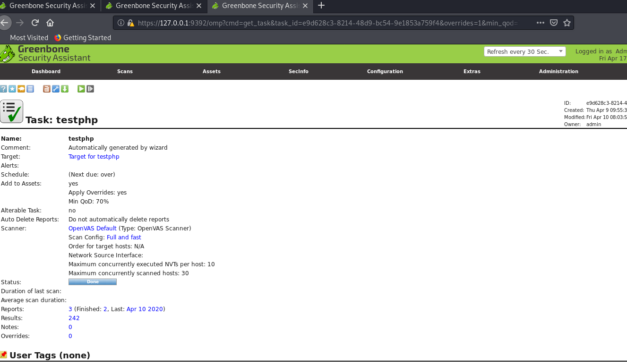Click the new task star icon
Screen dimensions: 627x364
12,89
